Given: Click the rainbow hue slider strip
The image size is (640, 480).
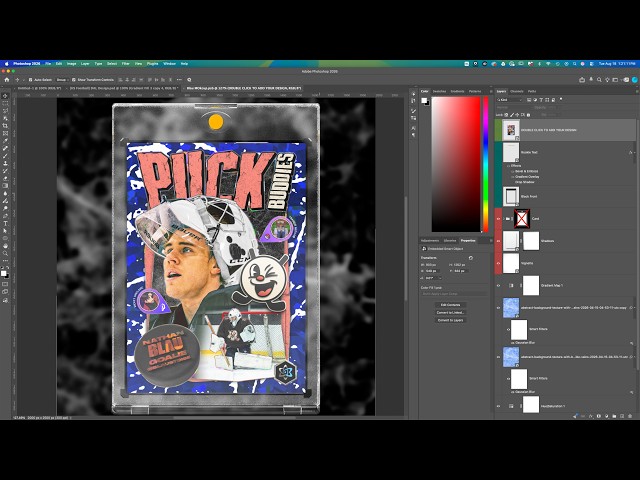Looking at the screenshot, I should (486, 164).
